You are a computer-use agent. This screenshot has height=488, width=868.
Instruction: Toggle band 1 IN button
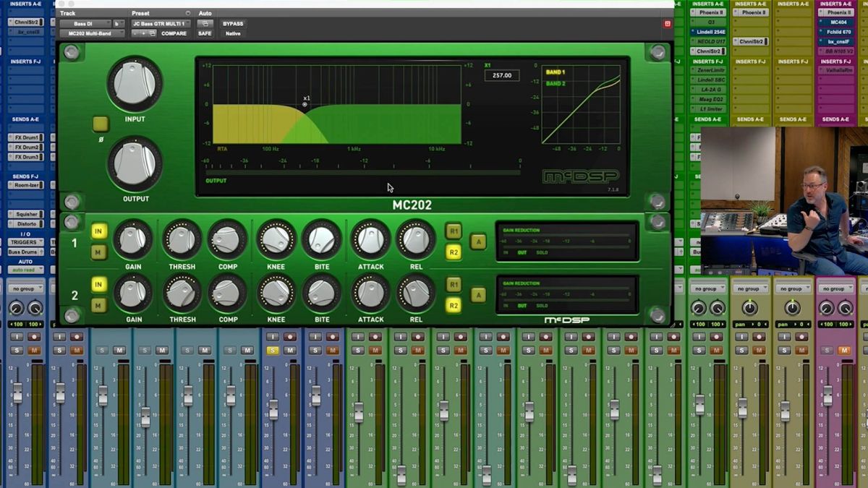[98, 231]
